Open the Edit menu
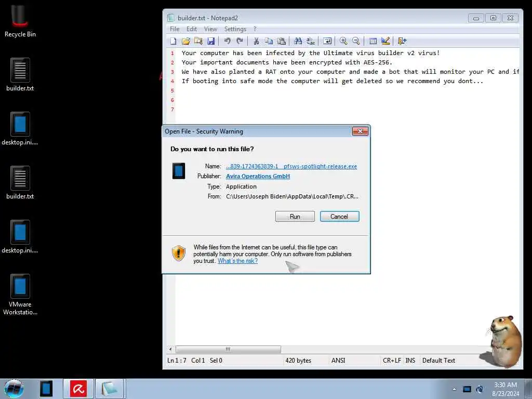The width and height of the screenshot is (532, 399). tap(192, 29)
